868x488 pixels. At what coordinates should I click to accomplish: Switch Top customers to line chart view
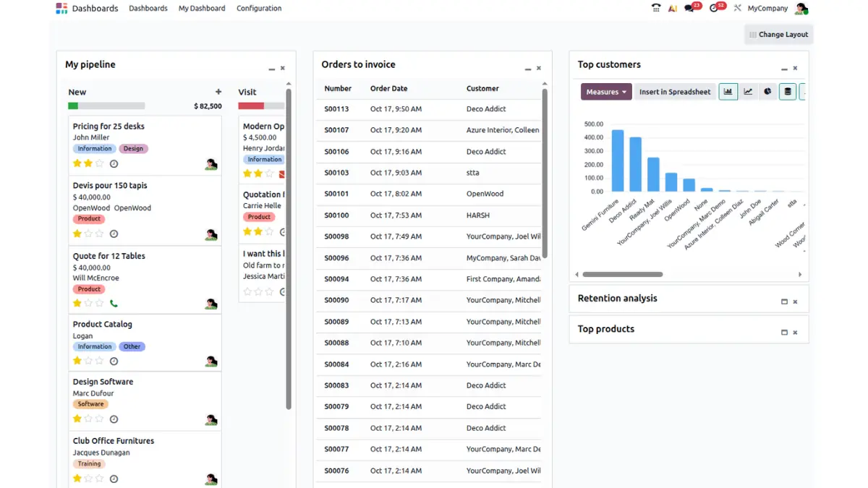click(x=747, y=92)
